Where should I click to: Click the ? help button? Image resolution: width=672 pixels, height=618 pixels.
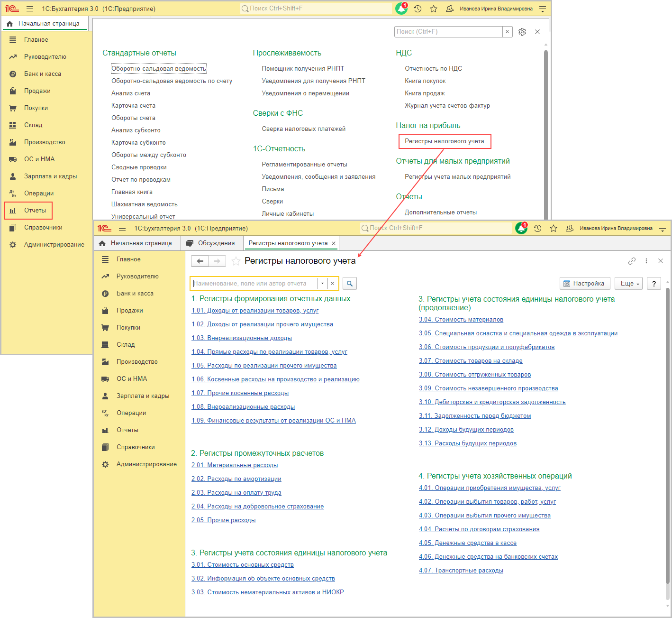point(654,283)
